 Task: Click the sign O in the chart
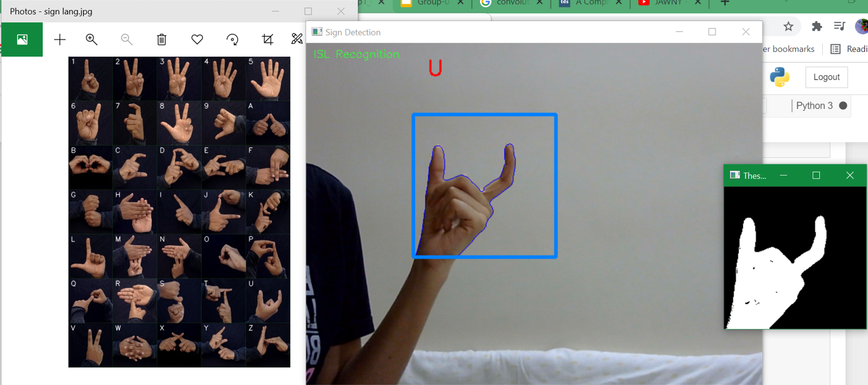(x=223, y=257)
